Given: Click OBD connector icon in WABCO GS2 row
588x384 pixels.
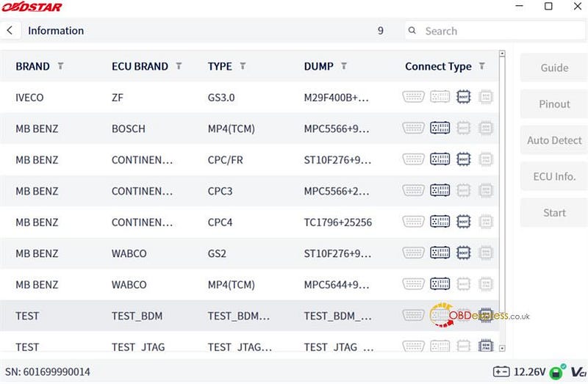Looking at the screenshot, I should 413,253.
